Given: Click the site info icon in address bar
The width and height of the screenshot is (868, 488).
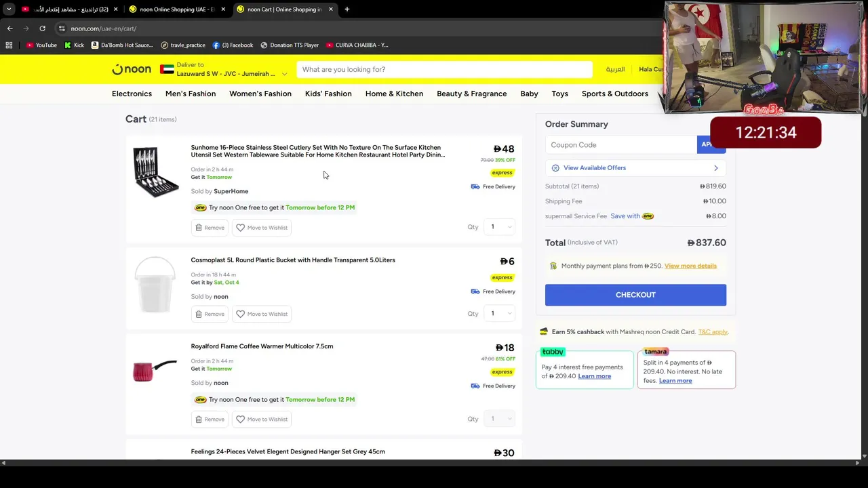Looking at the screenshot, I should [x=62, y=28].
